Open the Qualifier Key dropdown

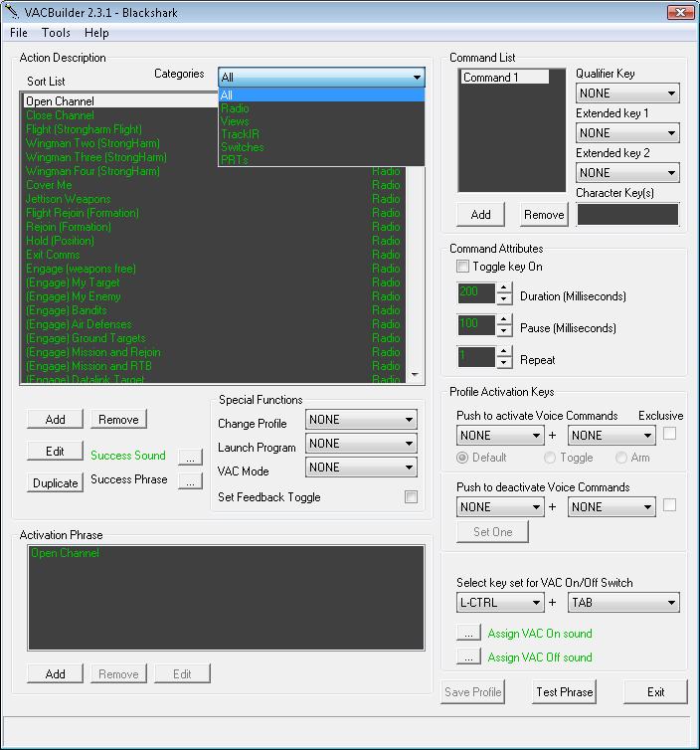click(626, 94)
